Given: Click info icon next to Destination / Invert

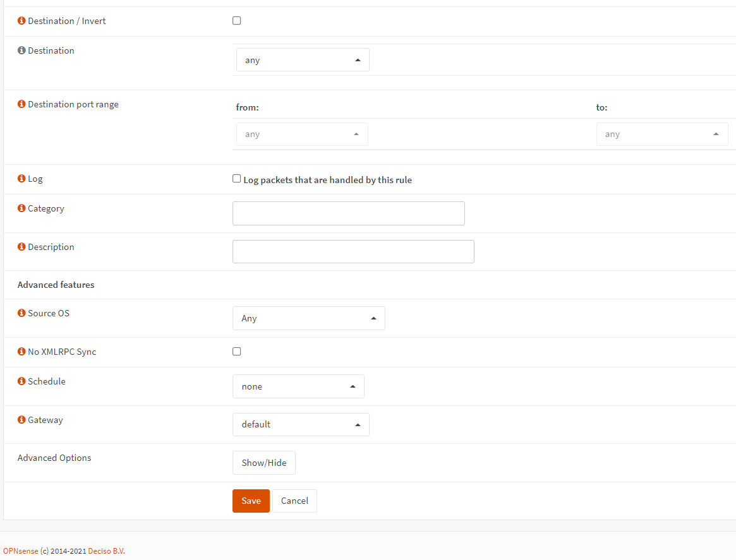Looking at the screenshot, I should point(21,21).
